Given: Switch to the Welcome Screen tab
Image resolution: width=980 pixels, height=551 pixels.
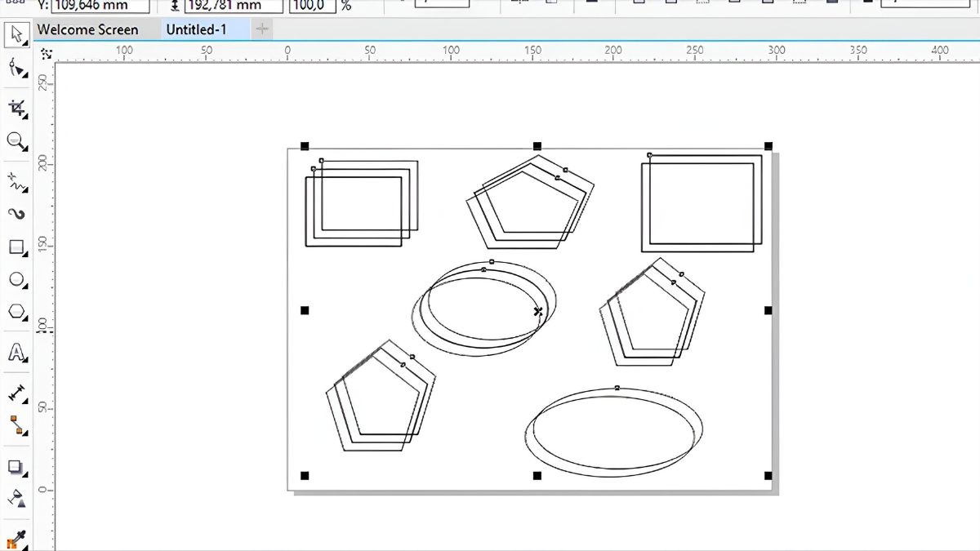Looking at the screenshot, I should coord(88,29).
